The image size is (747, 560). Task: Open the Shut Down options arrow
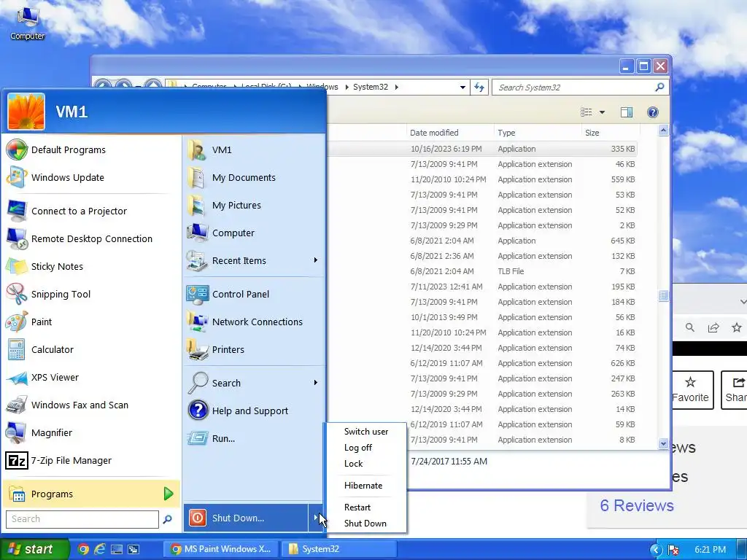(x=316, y=518)
